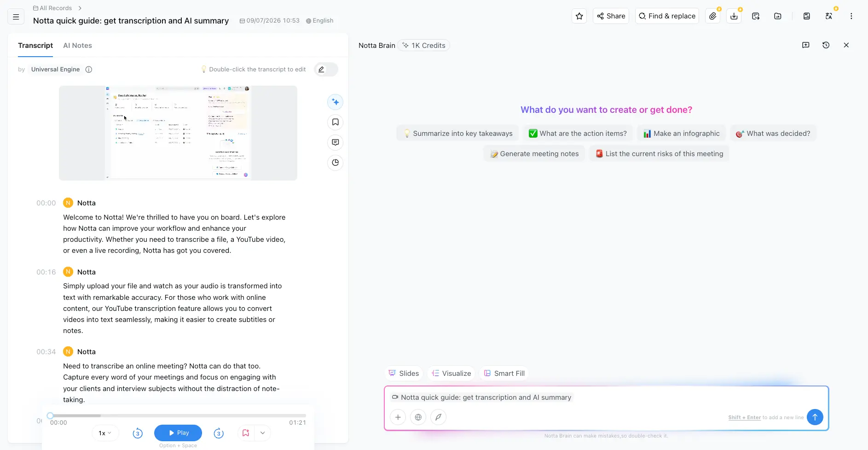Click the globe web search icon
The height and width of the screenshot is (450, 868).
418,417
